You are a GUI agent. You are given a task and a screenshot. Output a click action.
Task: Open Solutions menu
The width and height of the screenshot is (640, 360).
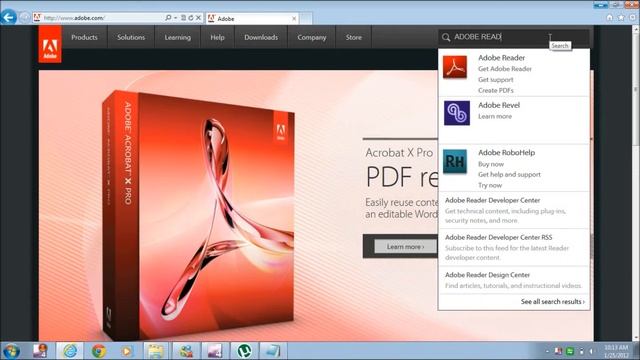pyautogui.click(x=131, y=37)
